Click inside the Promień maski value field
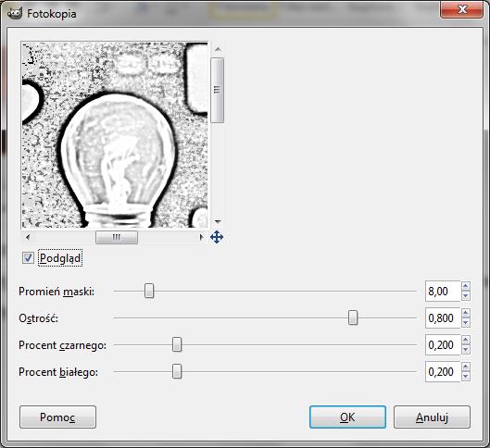This screenshot has width=490, height=448. click(443, 291)
